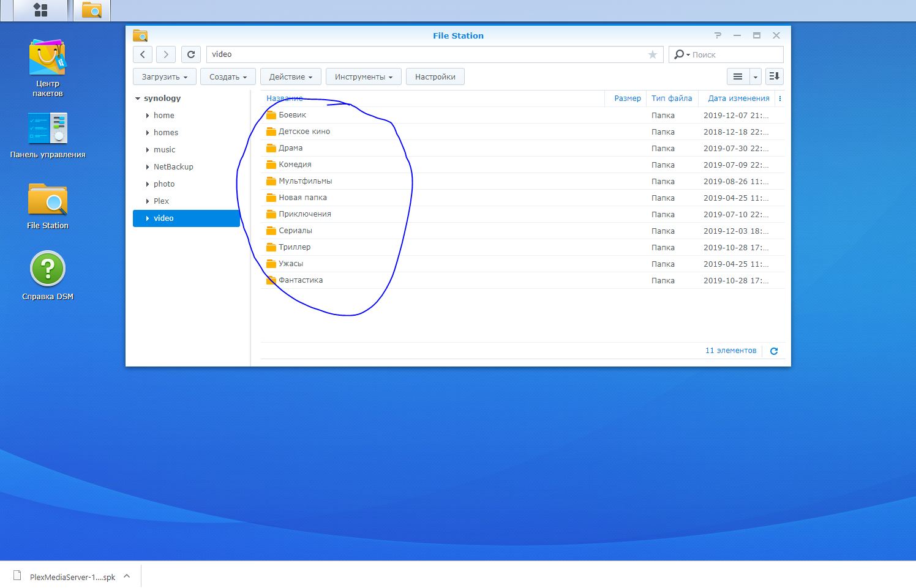Click the Сериалы folder icon

pyautogui.click(x=271, y=231)
